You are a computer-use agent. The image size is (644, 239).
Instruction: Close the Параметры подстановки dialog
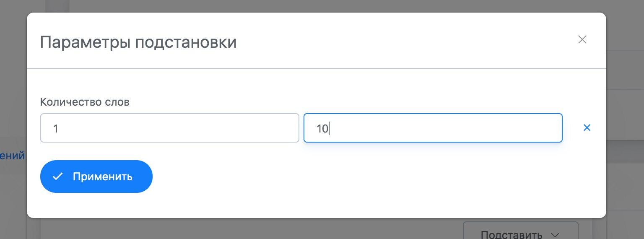(582, 40)
